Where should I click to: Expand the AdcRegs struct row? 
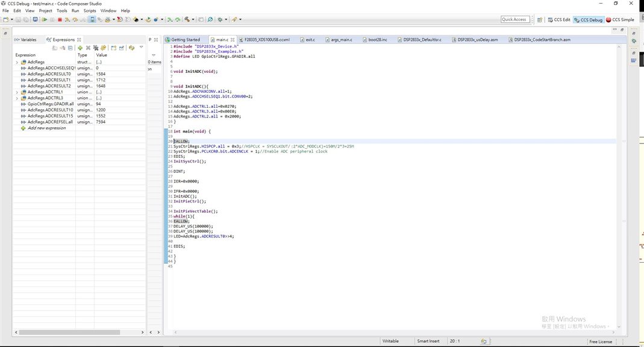(x=17, y=63)
